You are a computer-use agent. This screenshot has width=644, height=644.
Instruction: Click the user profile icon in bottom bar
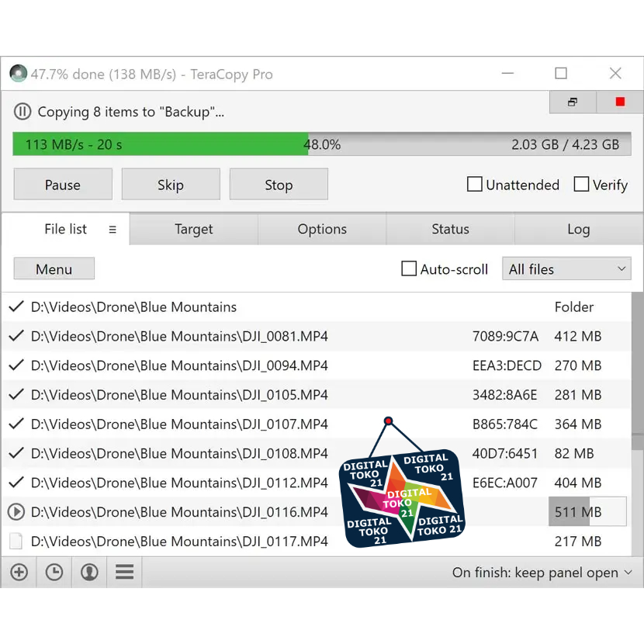(x=89, y=572)
